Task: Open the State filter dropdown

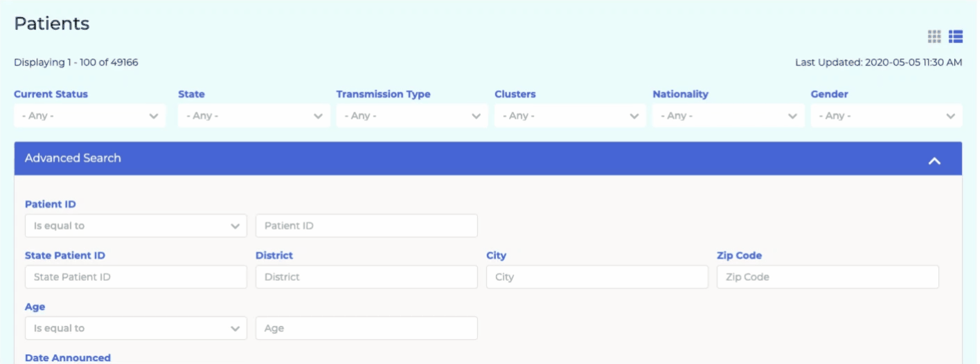Action: pos(254,116)
